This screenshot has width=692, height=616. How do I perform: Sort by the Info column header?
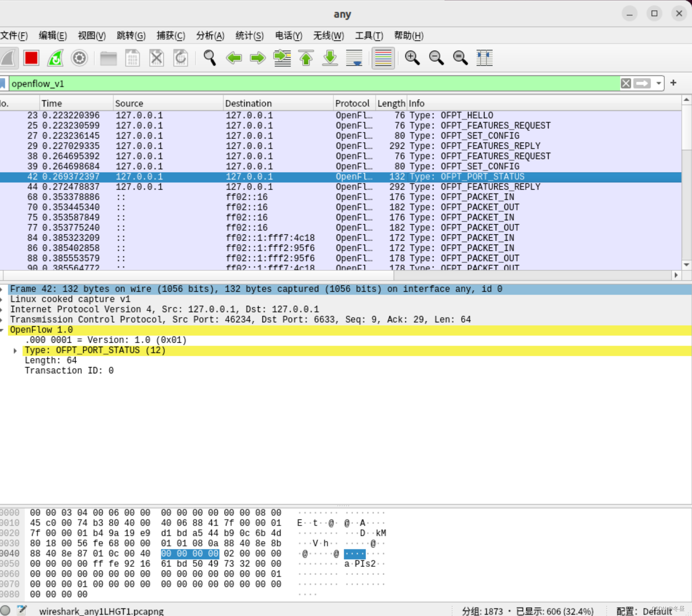544,103
